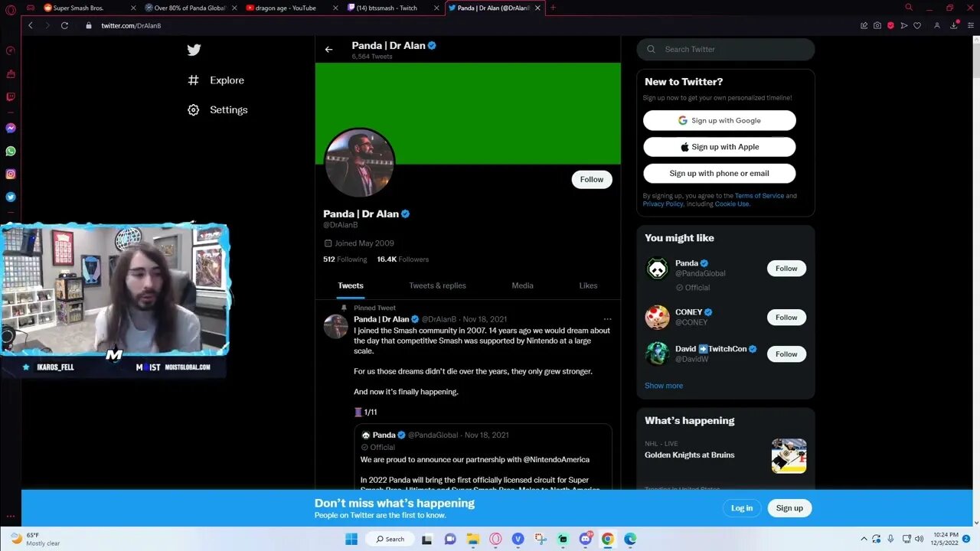Sign up with phone or email
The width and height of the screenshot is (980, 551).
click(x=720, y=173)
